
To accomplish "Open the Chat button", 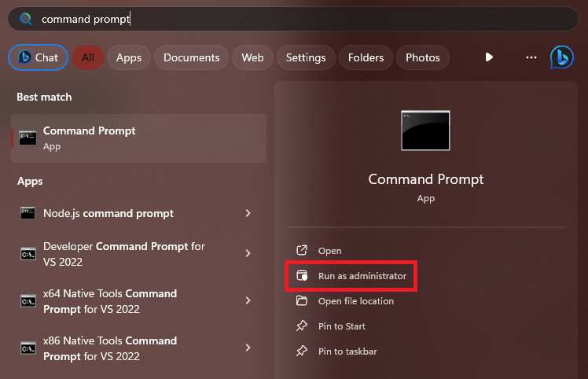I will click(x=39, y=57).
